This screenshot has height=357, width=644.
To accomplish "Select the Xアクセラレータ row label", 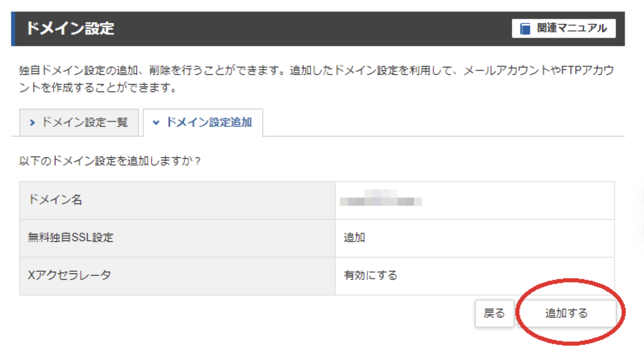I will pos(69,276).
